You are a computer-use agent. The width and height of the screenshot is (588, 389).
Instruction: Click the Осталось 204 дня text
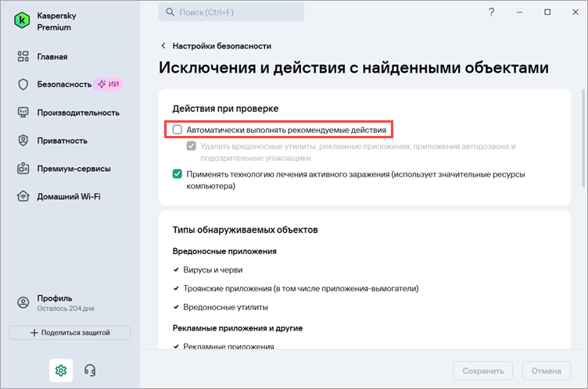click(65, 309)
